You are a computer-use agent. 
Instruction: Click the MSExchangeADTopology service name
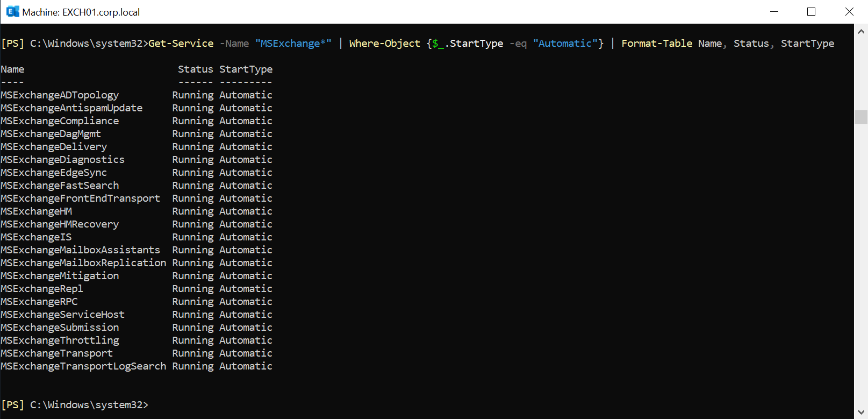(x=60, y=95)
